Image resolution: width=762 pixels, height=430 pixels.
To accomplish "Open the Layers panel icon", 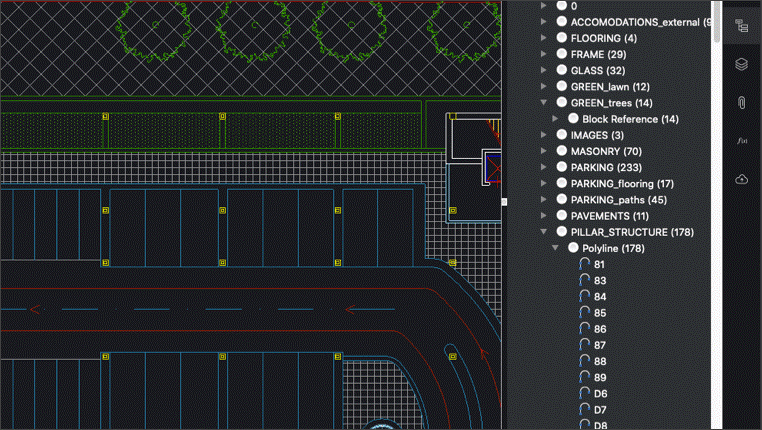I will click(x=741, y=64).
